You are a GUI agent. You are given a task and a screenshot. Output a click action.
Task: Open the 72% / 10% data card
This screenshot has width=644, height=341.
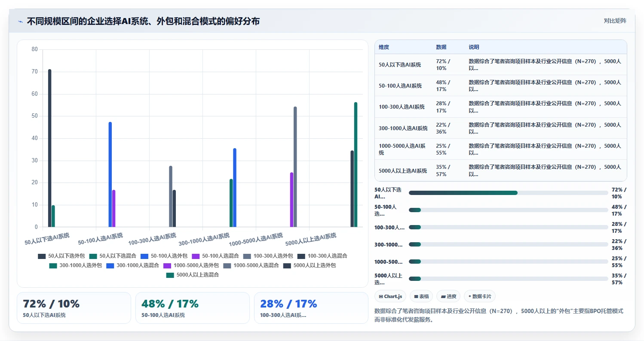74,308
